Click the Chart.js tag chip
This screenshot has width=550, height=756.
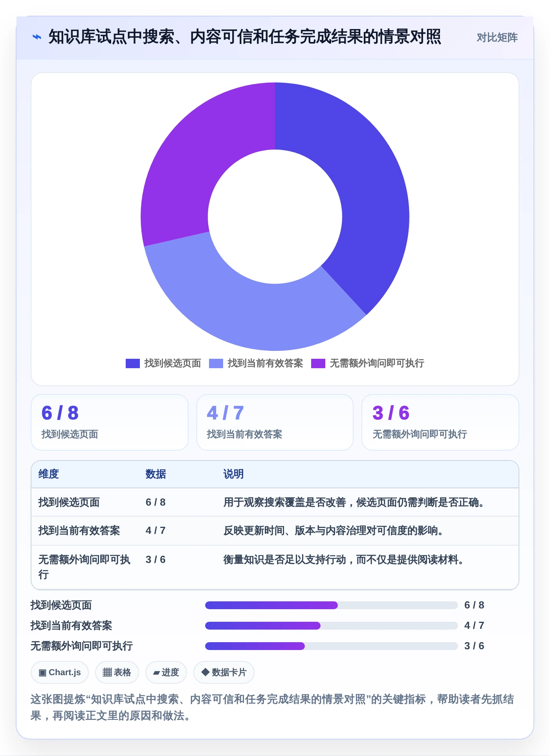60,672
